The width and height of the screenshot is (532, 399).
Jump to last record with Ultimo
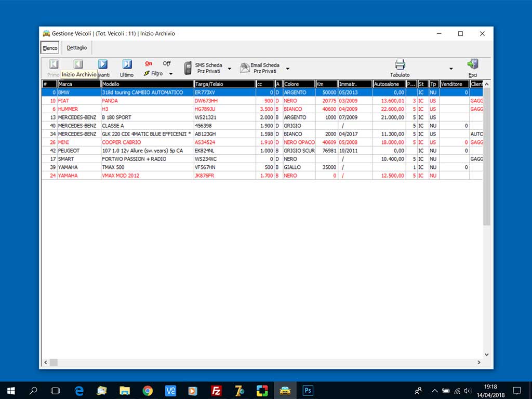tap(127, 64)
